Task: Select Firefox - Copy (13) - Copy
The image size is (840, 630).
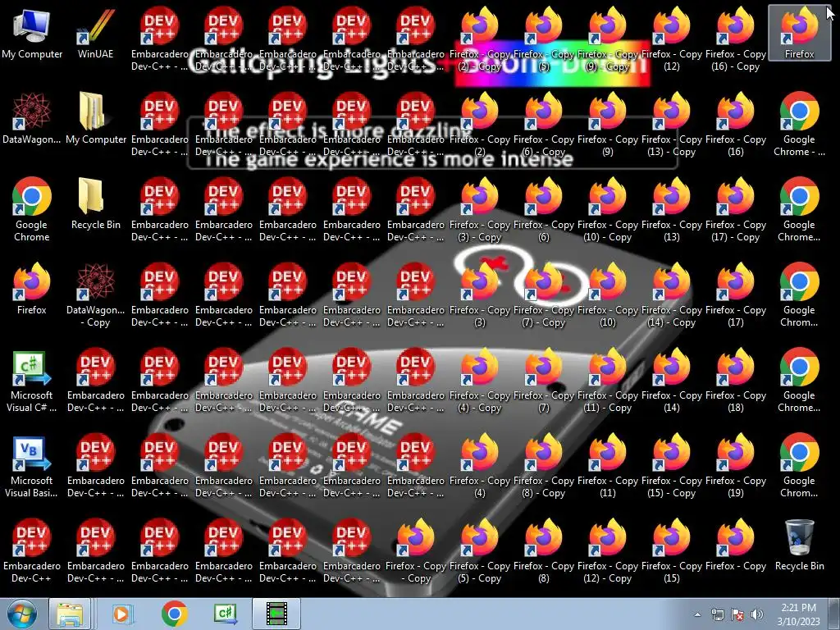Action: click(x=671, y=126)
